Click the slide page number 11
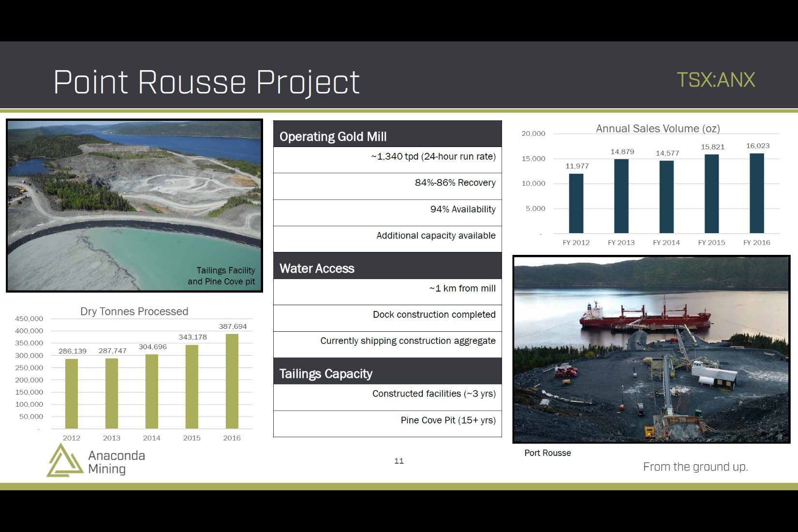 [x=399, y=461]
